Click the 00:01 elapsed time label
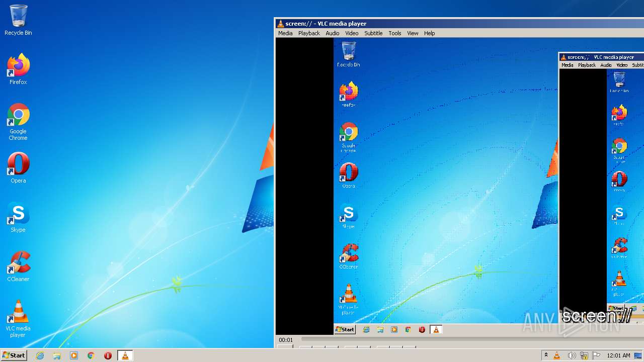The image size is (644, 362). (286, 340)
